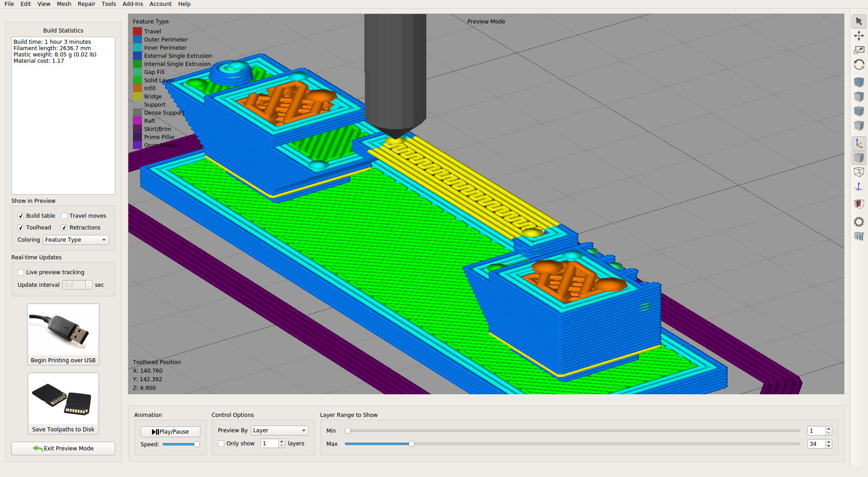868x477 pixels.
Task: Toggle surface normals display icon
Action: point(859,187)
